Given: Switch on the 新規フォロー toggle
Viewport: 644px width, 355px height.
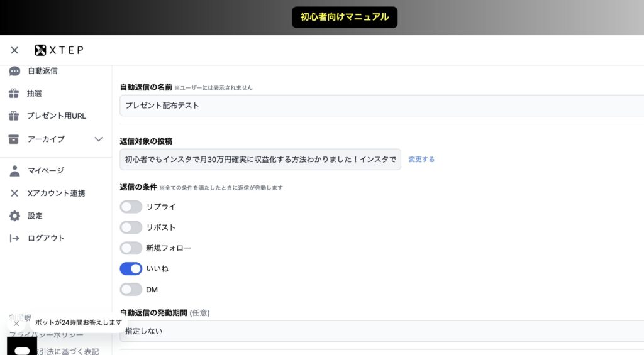Looking at the screenshot, I should click(131, 248).
